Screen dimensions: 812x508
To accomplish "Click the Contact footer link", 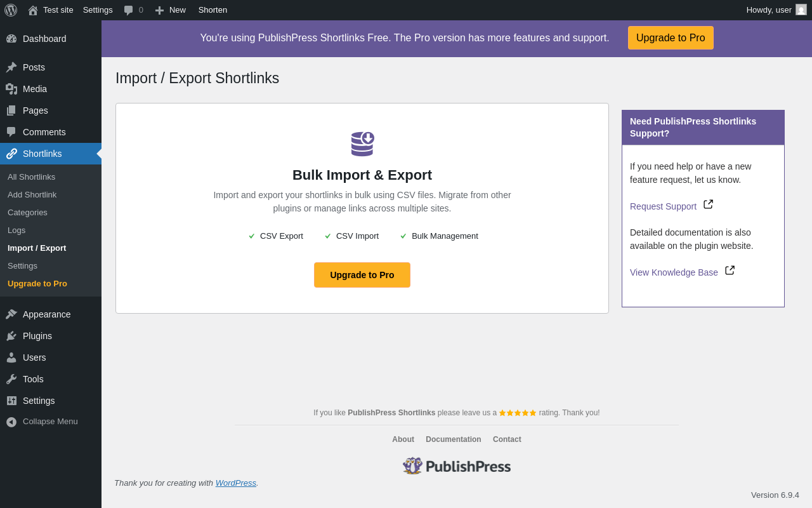I will [x=507, y=439].
